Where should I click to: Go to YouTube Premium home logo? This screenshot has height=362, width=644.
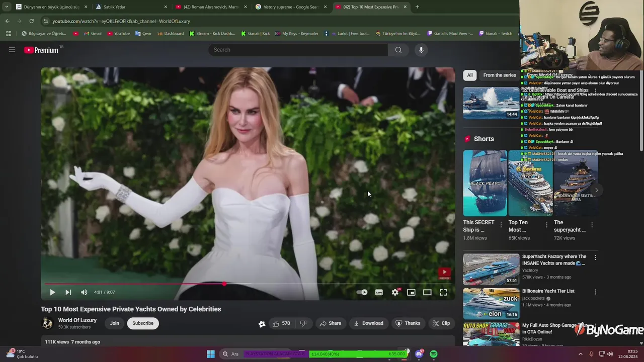pyautogui.click(x=41, y=50)
